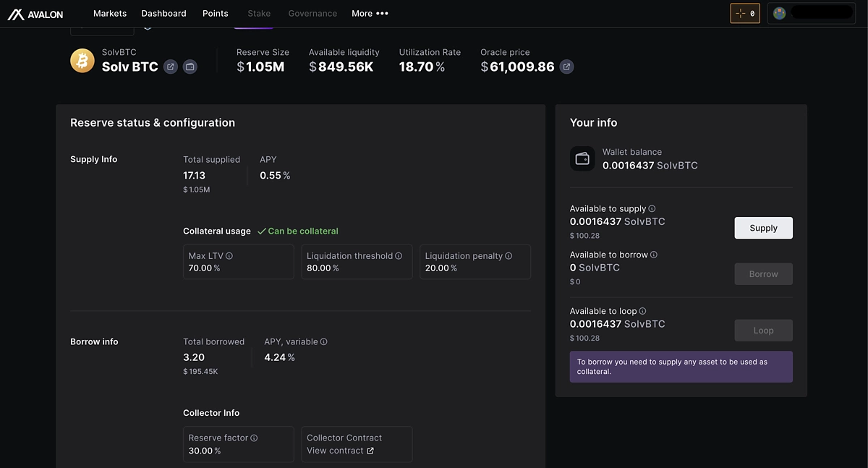Click wallet avatar in header
The height and width of the screenshot is (468, 868).
pos(780,14)
